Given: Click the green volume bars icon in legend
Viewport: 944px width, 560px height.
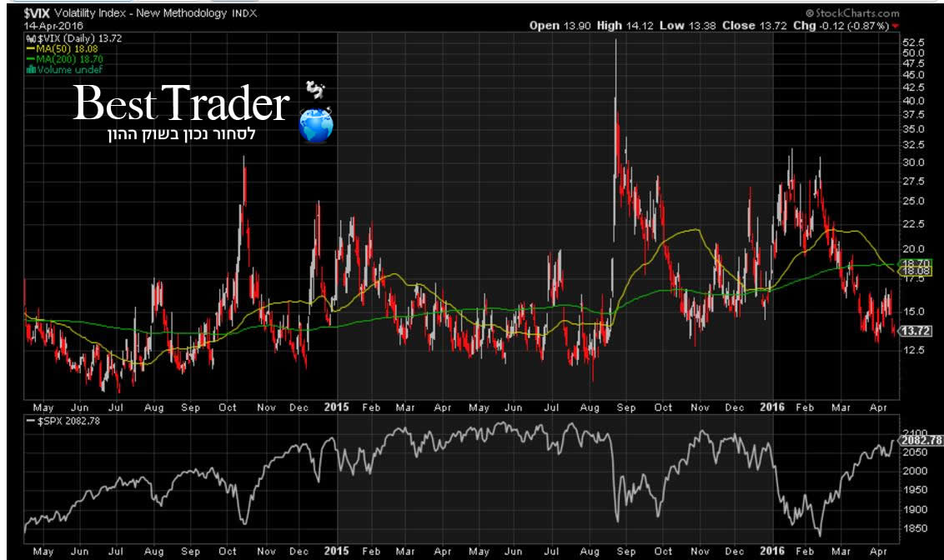Looking at the screenshot, I should (30, 69).
